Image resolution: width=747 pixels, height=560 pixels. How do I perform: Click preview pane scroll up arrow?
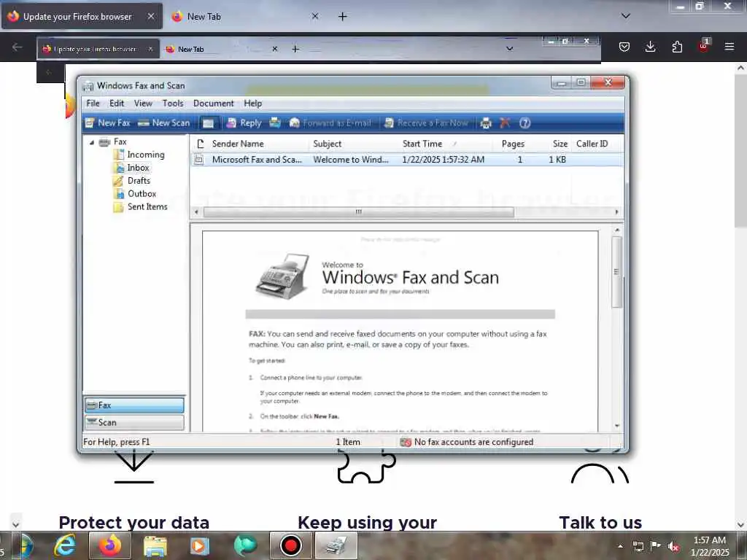click(617, 230)
